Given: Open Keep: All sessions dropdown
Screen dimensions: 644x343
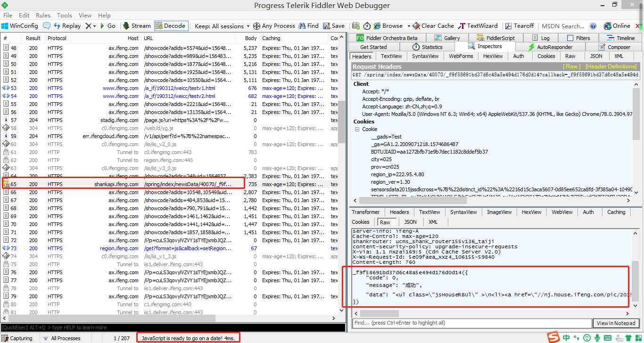Looking at the screenshot, I should click(x=223, y=26).
